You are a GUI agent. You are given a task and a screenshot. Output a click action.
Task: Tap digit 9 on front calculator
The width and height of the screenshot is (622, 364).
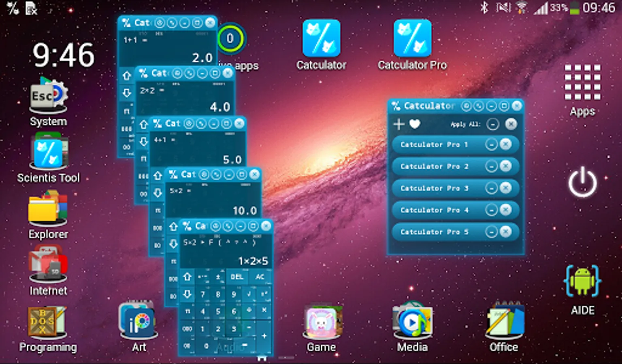[234, 294]
